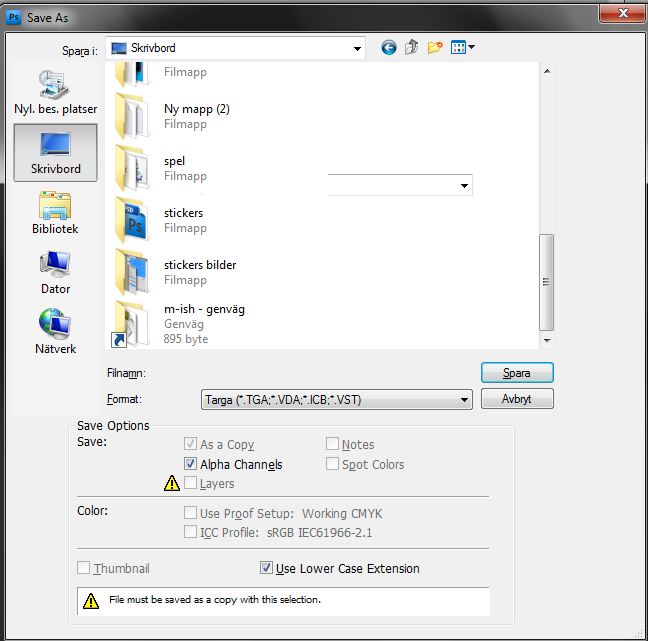Open Nyl. bes. platser in sidebar

coord(55,92)
